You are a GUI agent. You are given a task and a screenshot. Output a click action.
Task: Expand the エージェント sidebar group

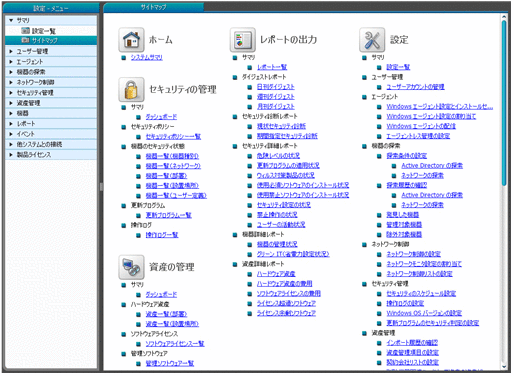[x=11, y=62]
